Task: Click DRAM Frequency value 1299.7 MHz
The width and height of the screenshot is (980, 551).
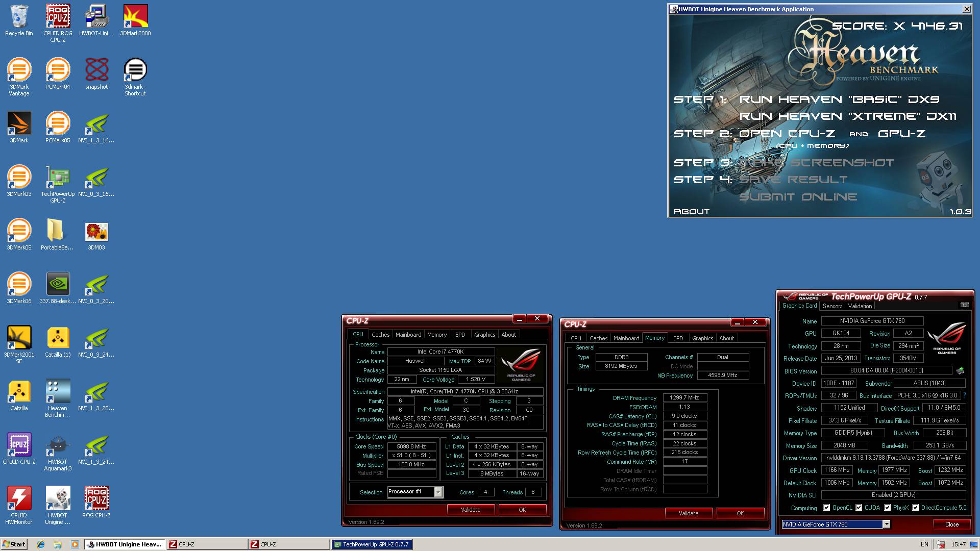Action: tap(684, 398)
